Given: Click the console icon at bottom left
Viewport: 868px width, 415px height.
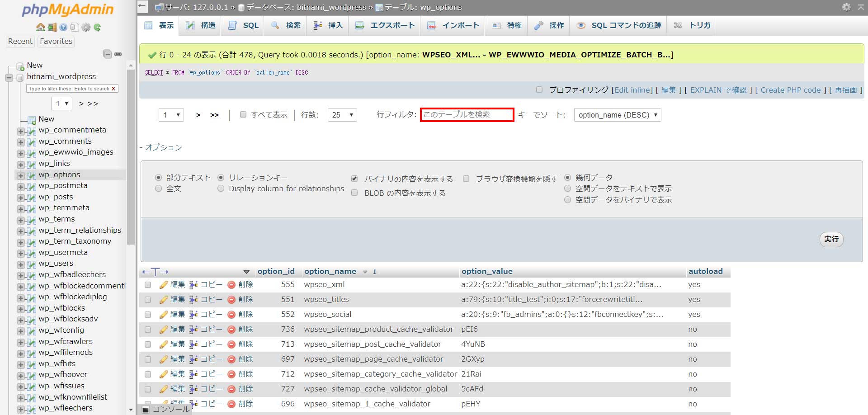Looking at the screenshot, I should click(146, 410).
